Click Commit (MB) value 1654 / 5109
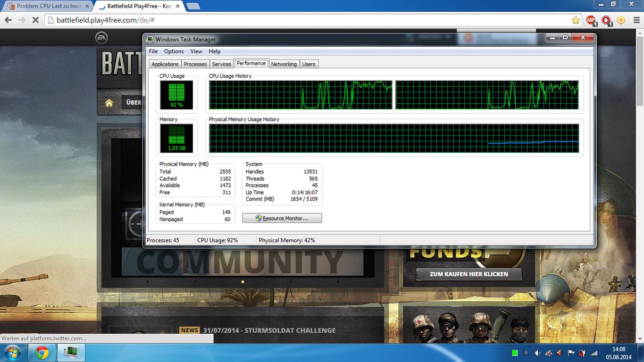 pos(304,199)
